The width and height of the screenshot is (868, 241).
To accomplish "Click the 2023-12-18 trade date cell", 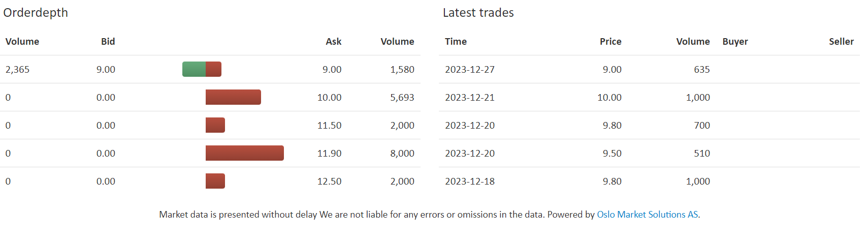I will pyautogui.click(x=470, y=182).
